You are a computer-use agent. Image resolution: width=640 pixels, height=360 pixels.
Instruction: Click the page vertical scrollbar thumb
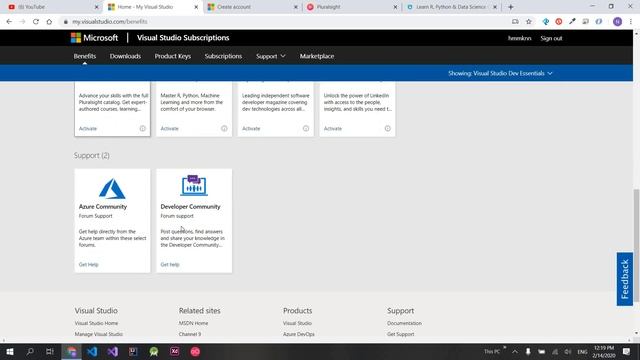[636, 246]
